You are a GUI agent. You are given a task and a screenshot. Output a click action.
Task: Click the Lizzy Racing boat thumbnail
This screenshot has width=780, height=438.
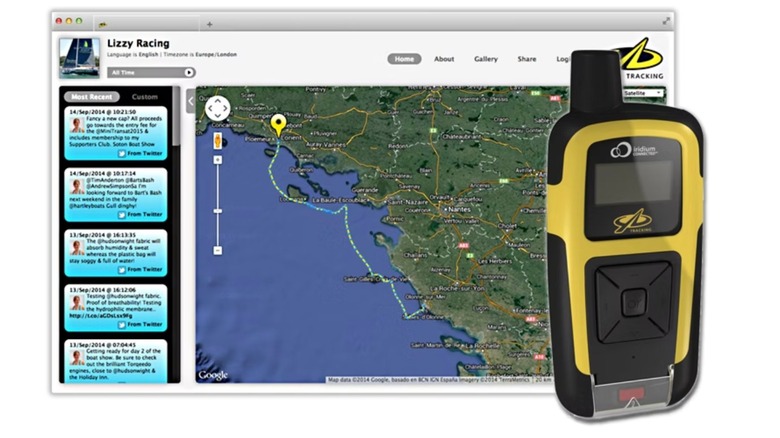click(79, 57)
